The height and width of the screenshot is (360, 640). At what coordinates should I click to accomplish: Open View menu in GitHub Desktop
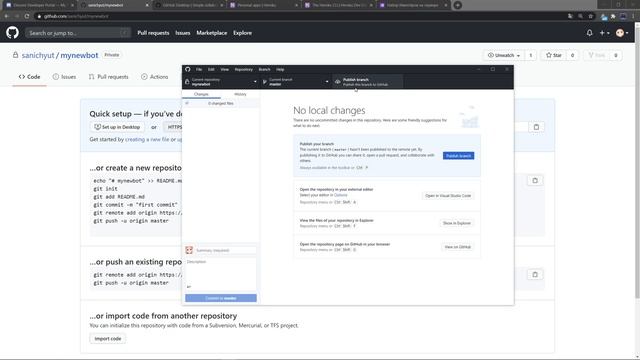coord(224,69)
